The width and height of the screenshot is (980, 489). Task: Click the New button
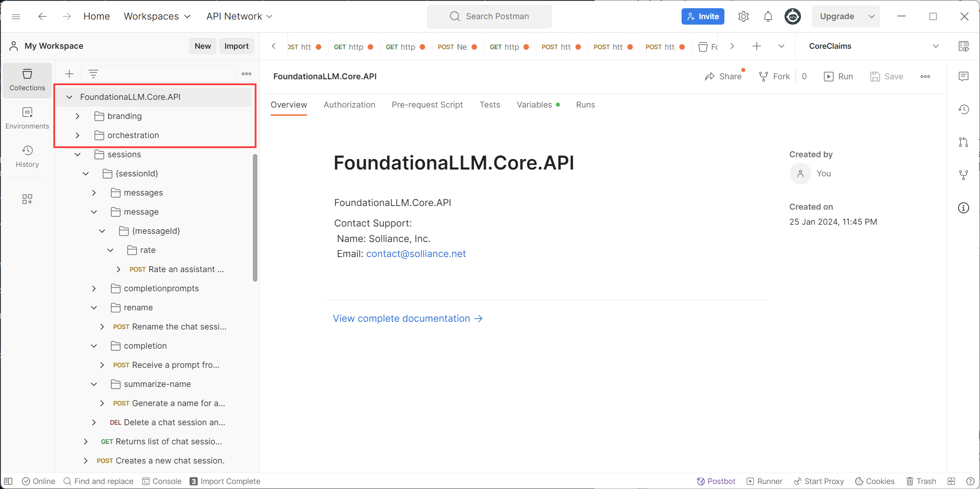click(x=203, y=46)
